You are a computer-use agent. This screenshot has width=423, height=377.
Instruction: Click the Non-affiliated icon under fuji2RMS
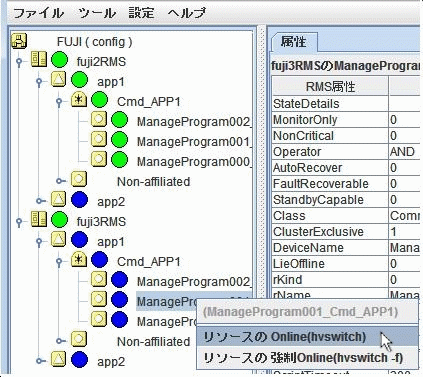click(79, 179)
